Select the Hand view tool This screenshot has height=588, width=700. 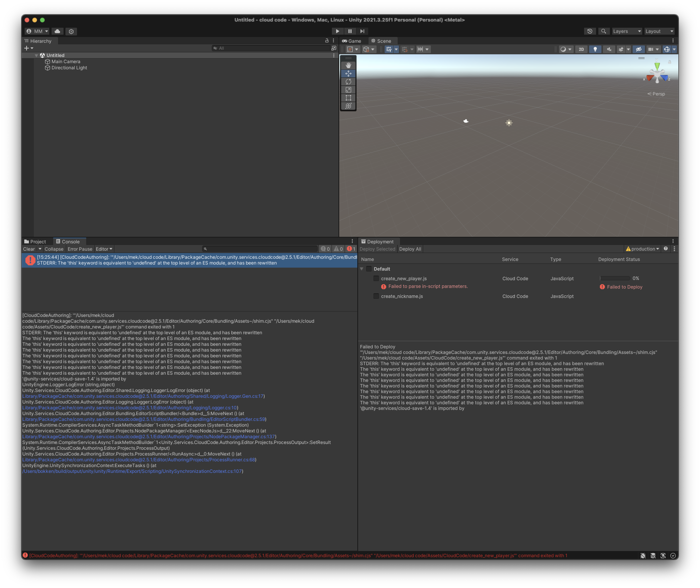(348, 65)
